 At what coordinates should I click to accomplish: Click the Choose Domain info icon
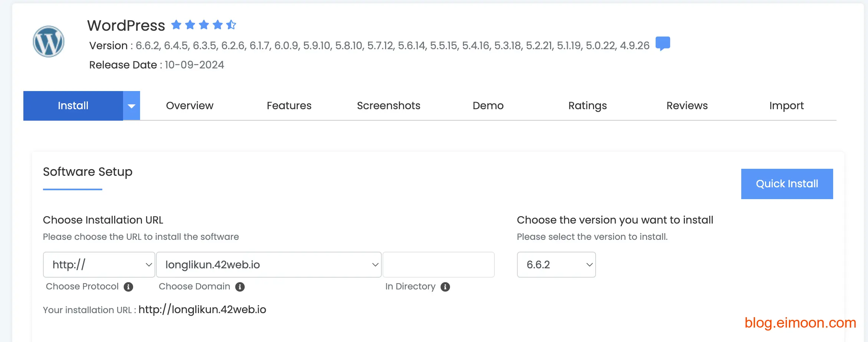tap(240, 287)
